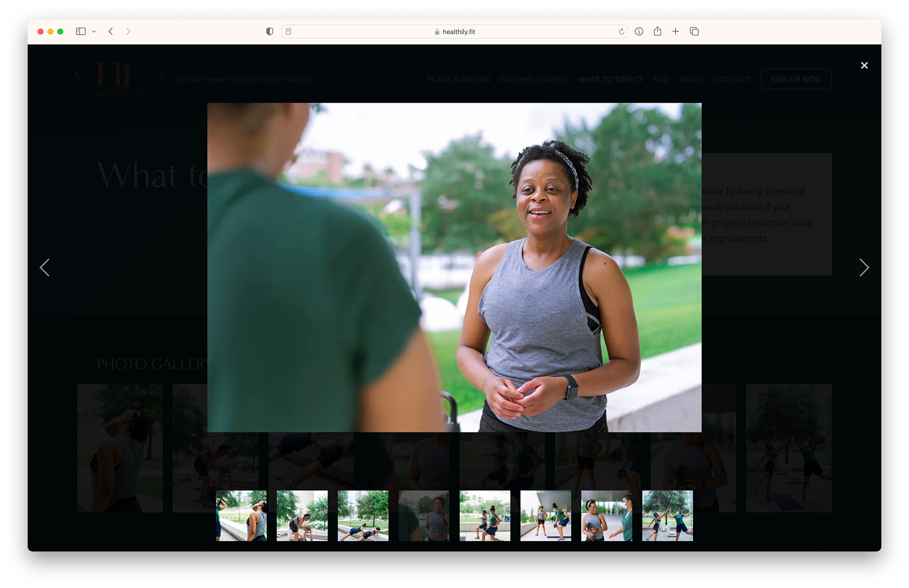
Task: Toggle the Safari sidebar
Action: pos(81,32)
